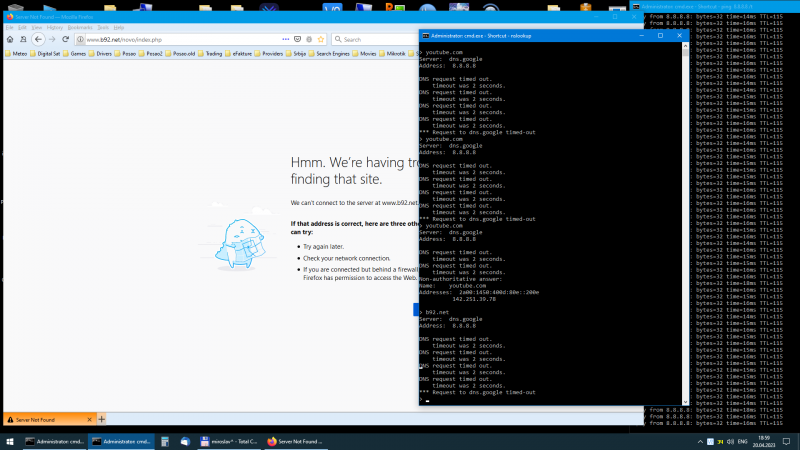Click the ping cmd window title bar
Viewport: 800px width, 450px height.
click(x=714, y=7)
